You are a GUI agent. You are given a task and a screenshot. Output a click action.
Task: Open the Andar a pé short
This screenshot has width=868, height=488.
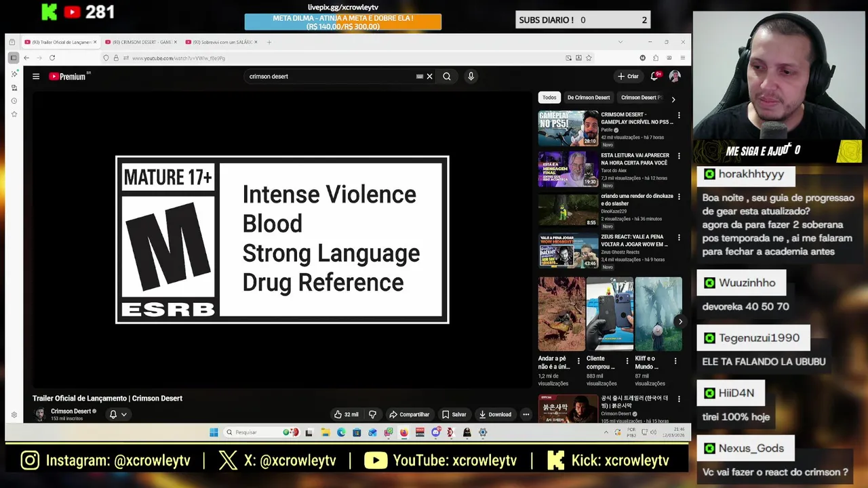[561, 314]
